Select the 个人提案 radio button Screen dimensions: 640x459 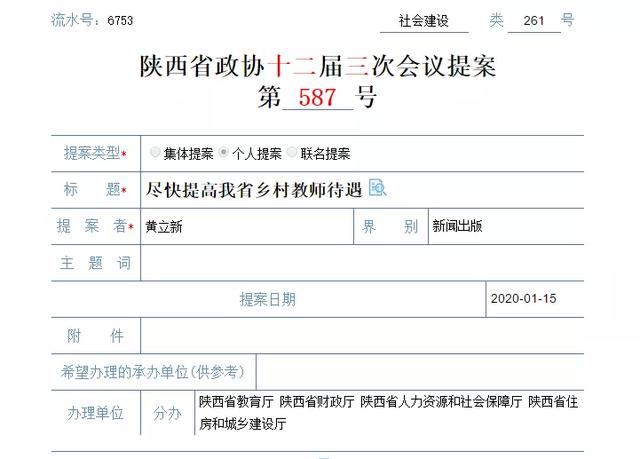pos(223,152)
